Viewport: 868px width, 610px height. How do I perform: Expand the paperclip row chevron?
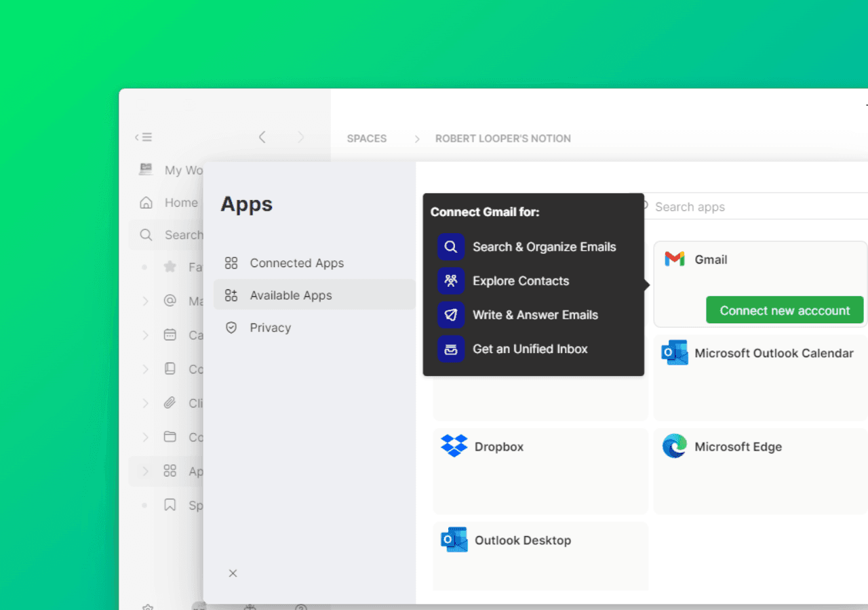(145, 403)
